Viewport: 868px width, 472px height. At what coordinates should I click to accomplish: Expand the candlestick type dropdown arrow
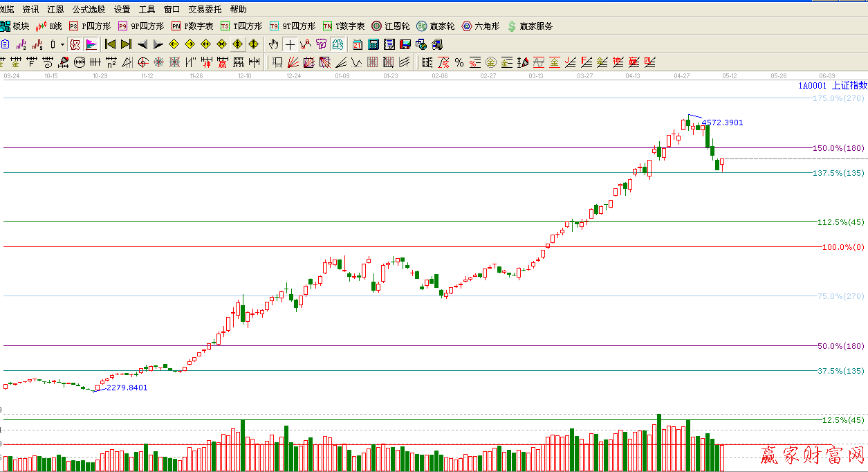[62, 44]
